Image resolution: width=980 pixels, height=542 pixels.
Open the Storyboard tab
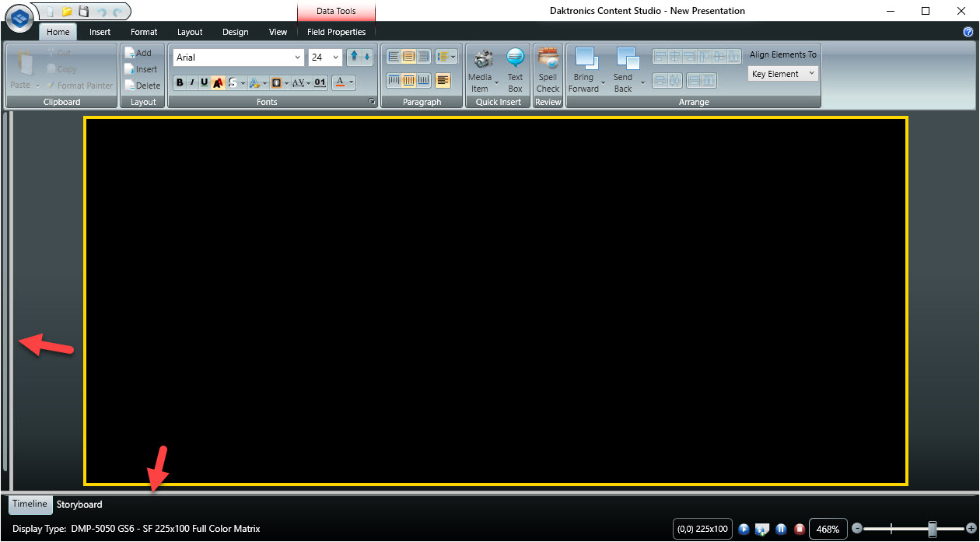pyautogui.click(x=79, y=504)
